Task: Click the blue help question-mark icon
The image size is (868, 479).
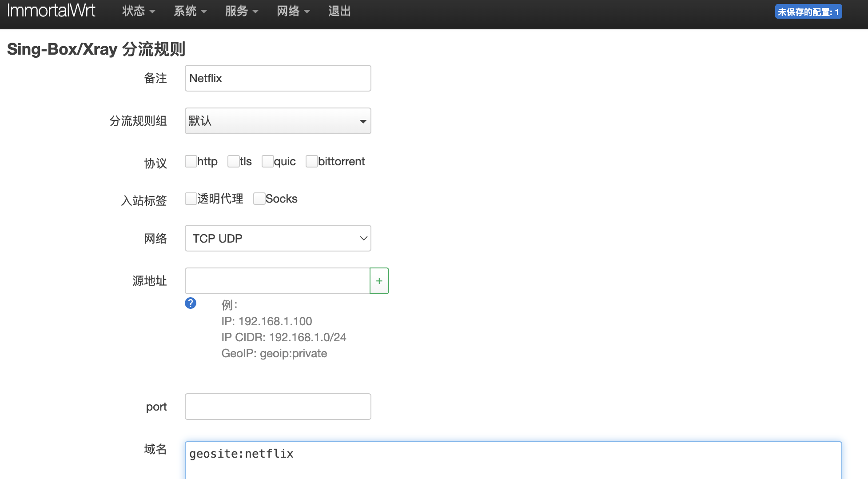Action: 191,303
